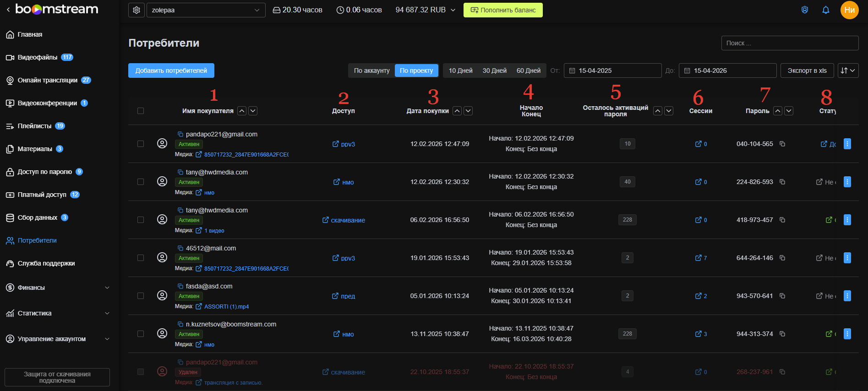Open media link 'ASSORTI (1).mp4'
The image size is (868, 391).
tap(227, 307)
